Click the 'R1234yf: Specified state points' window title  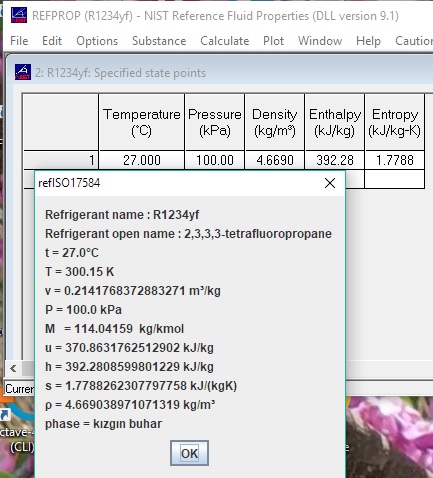(120, 73)
